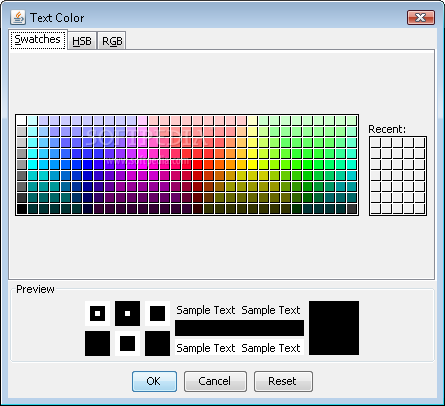Choose the pure bright green swatch
Screen dimensions: 445x406
coord(308,164)
